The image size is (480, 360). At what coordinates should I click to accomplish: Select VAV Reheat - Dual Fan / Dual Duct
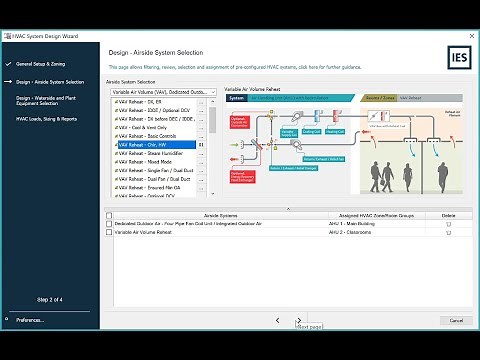[154, 179]
